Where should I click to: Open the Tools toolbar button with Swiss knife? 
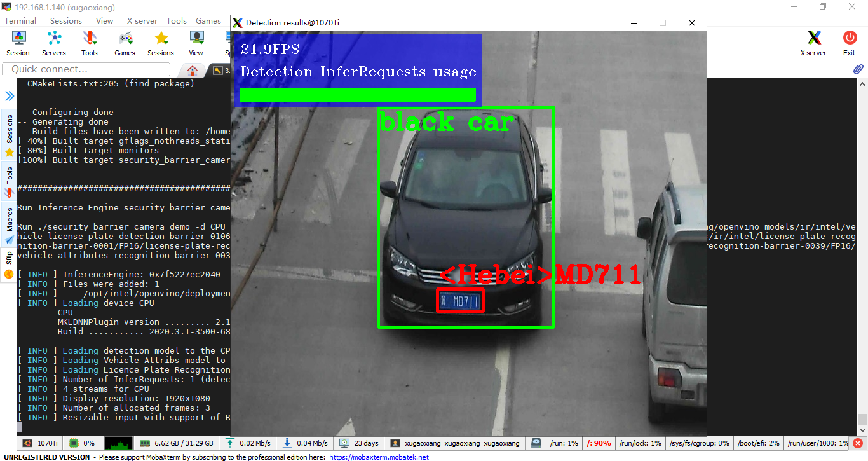90,43
